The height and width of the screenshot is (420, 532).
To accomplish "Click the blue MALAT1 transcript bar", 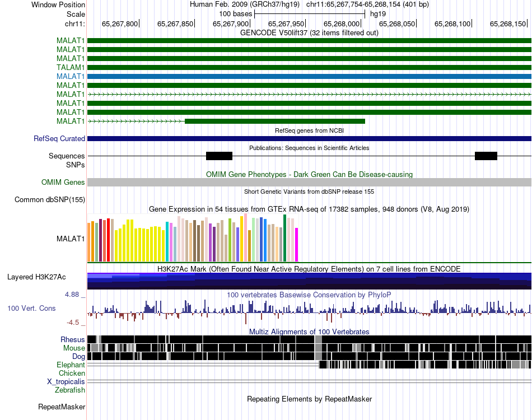I will point(310,76).
